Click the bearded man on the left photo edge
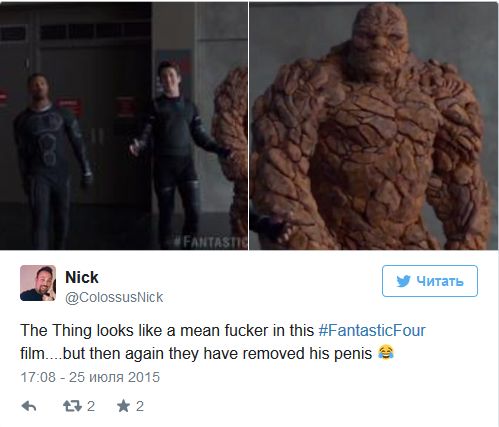499x427 pixels. coord(50,160)
